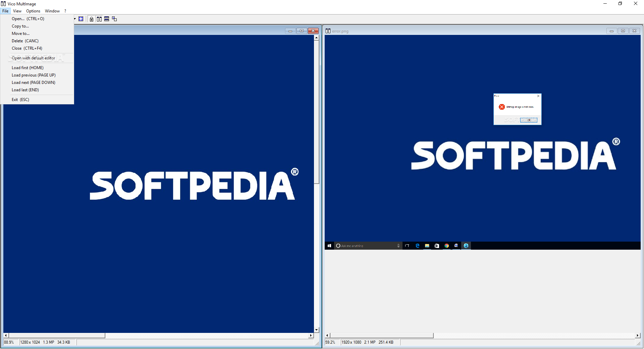Maximize the error.png child window
This screenshot has height=349, width=644.
coord(623,31)
